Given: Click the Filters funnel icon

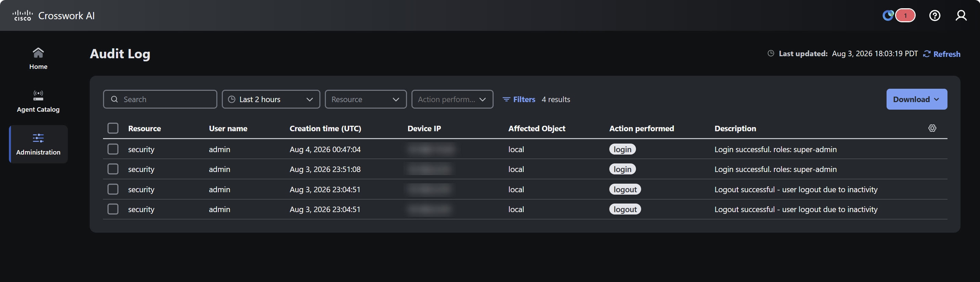Looking at the screenshot, I should click(506, 99).
